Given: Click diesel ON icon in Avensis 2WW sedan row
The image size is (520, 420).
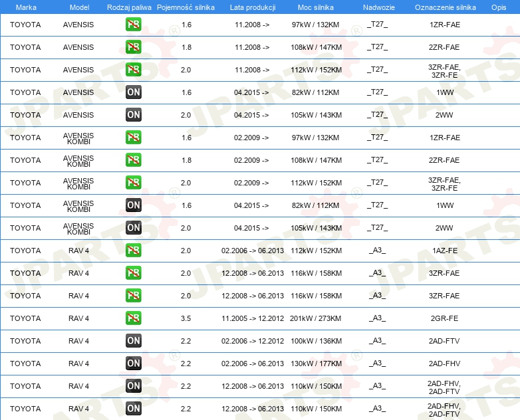Looking at the screenshot, I should click(133, 115).
